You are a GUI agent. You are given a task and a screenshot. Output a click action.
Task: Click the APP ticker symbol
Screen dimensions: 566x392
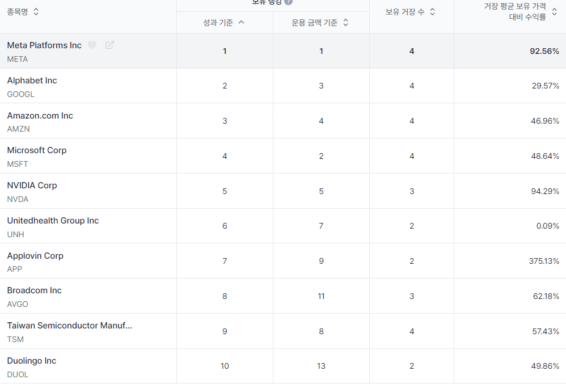[x=14, y=269]
